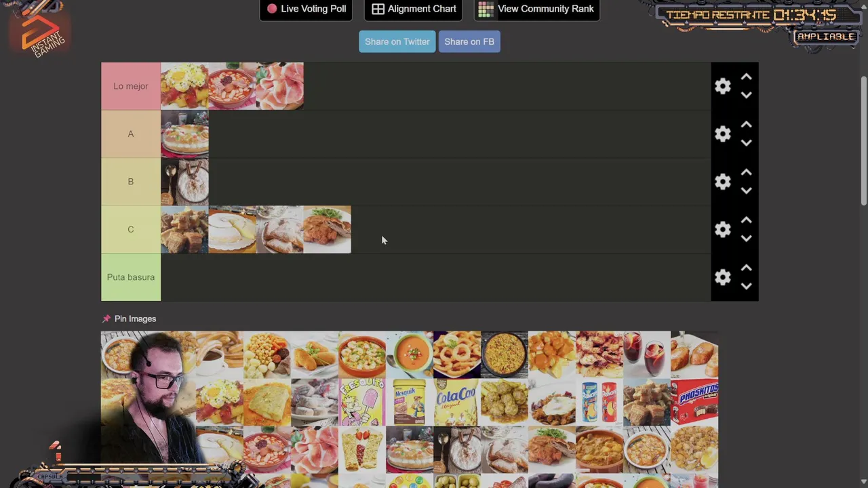Pick the paella pan image
This screenshot has width=868, height=488.
(505, 354)
